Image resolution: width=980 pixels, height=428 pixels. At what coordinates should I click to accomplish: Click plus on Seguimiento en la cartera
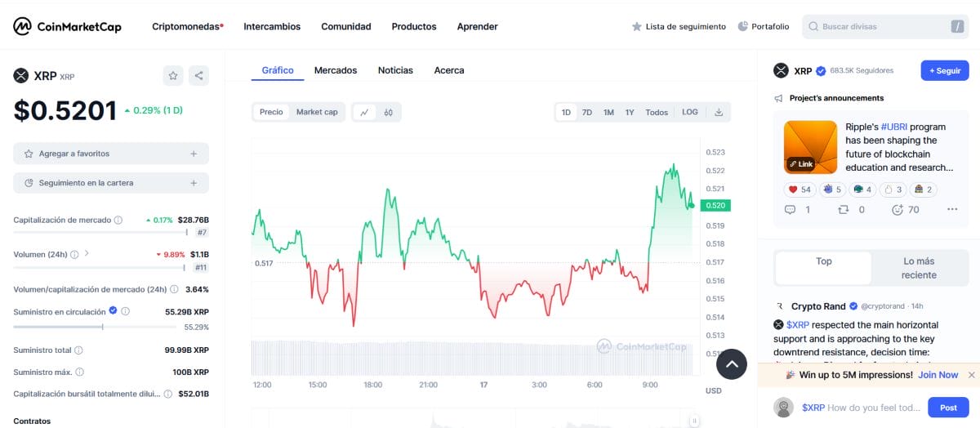tap(194, 183)
